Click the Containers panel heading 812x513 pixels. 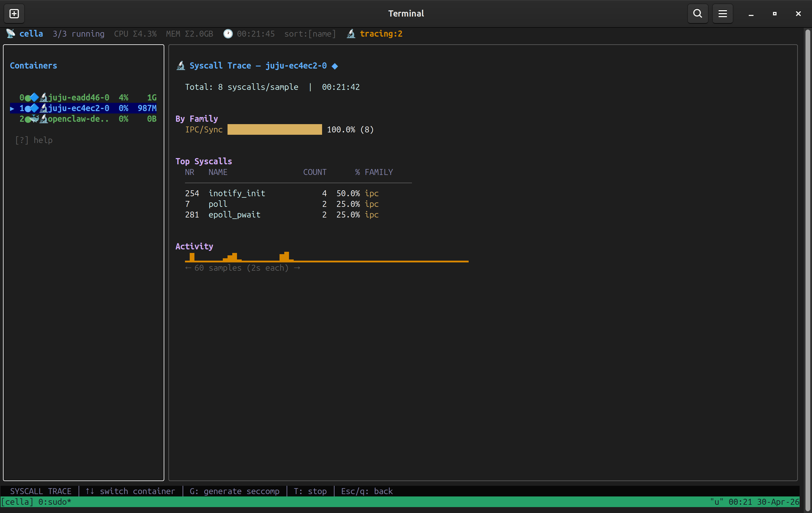[x=33, y=65]
